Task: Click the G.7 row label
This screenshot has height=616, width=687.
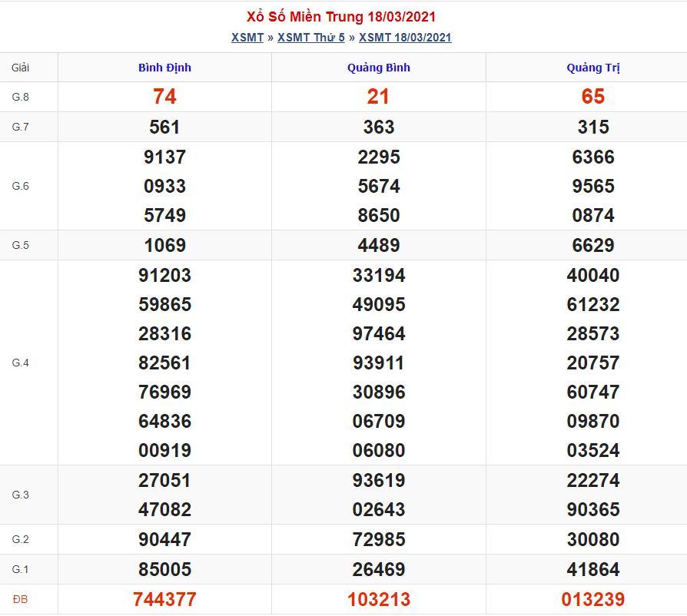Action: [20, 127]
